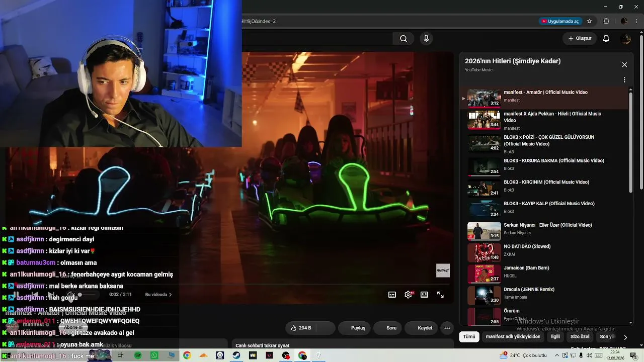
Task: Play Dracula (JENNIE Remix) playlist item
Action: coord(545,296)
